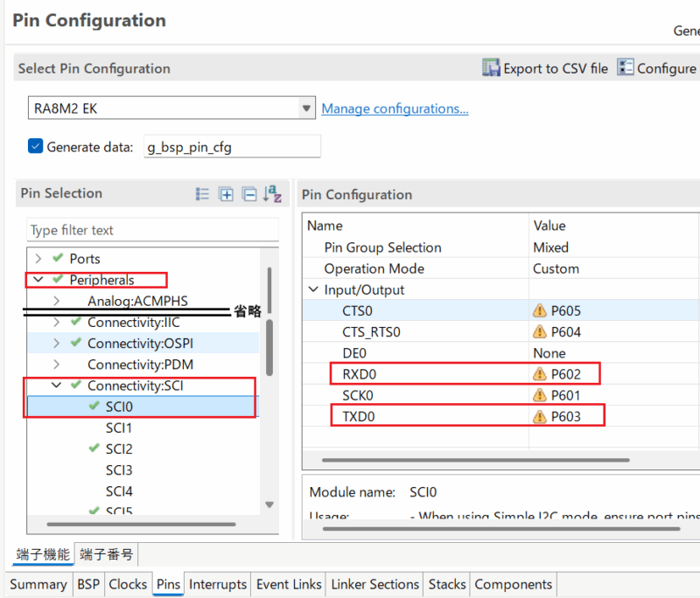This screenshot has height=598, width=700.
Task: Select SCI2 in the pin tree
Action: click(x=119, y=448)
